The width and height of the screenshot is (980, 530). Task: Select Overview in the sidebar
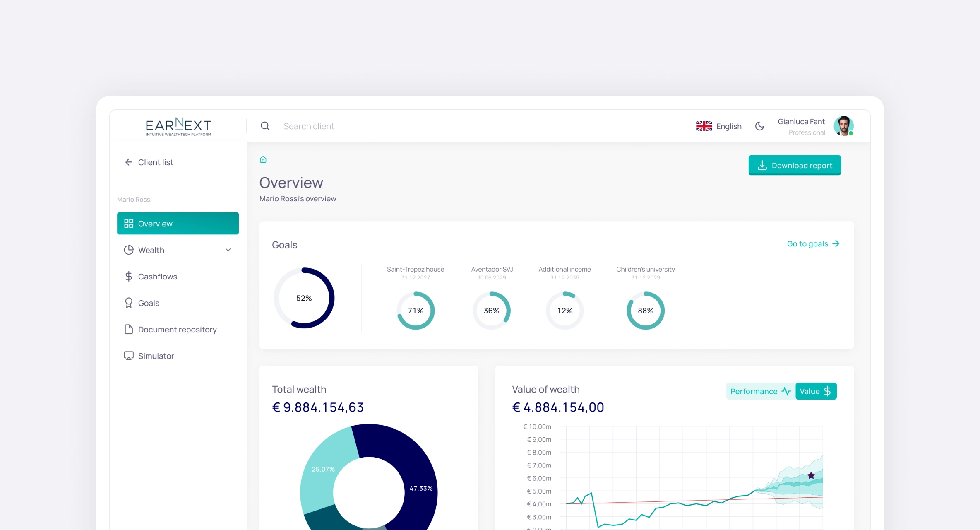178,224
